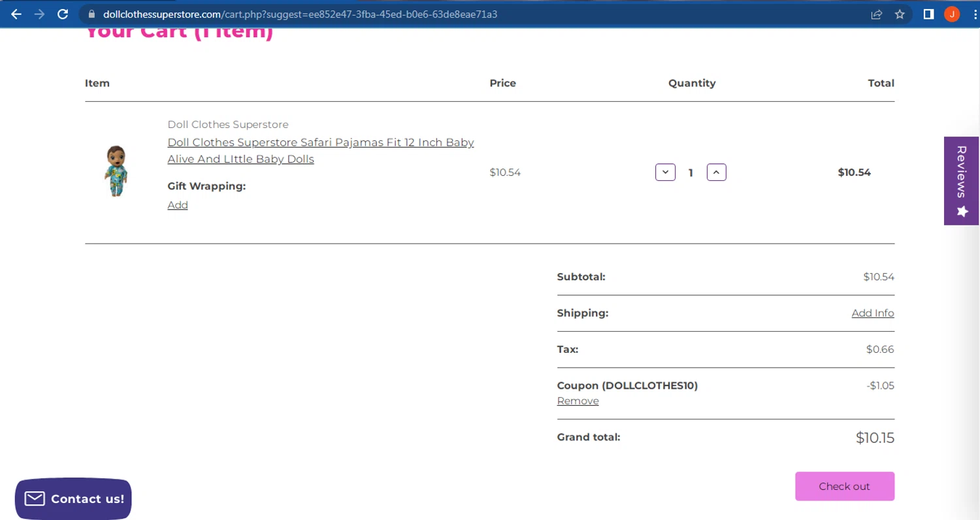Open the Chrome profile avatar J

[952, 14]
